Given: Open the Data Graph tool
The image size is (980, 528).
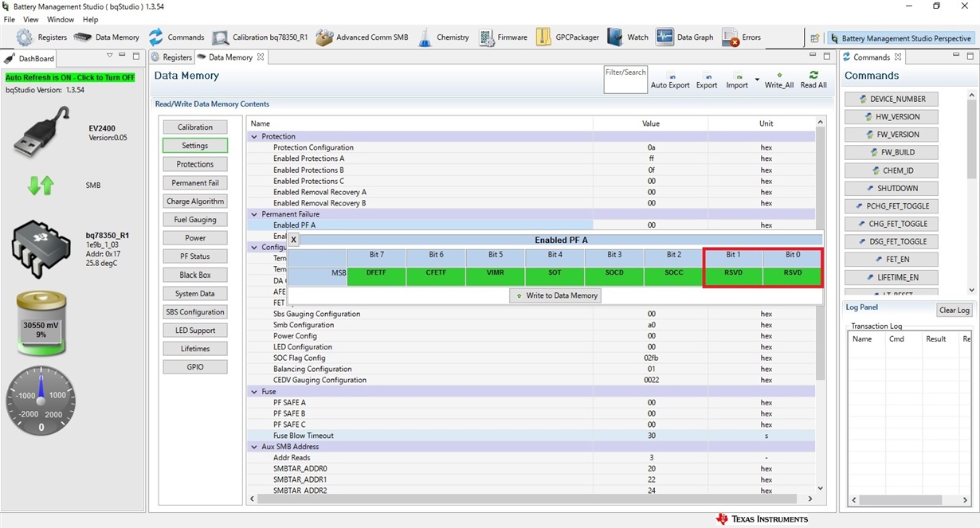Looking at the screenshot, I should click(684, 37).
